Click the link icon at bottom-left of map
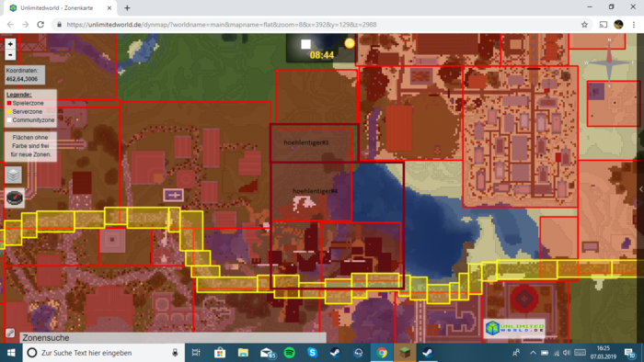This screenshot has width=644, height=362. click(10, 333)
